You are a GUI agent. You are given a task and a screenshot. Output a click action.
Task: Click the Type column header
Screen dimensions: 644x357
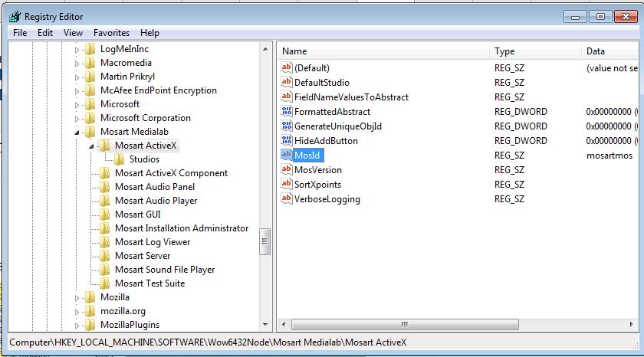[x=534, y=51]
